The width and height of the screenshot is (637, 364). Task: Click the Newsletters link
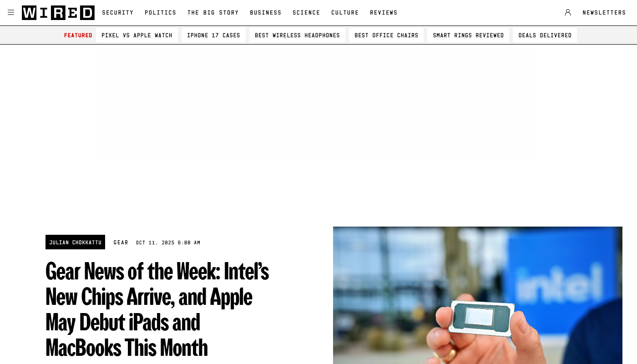coord(604,13)
